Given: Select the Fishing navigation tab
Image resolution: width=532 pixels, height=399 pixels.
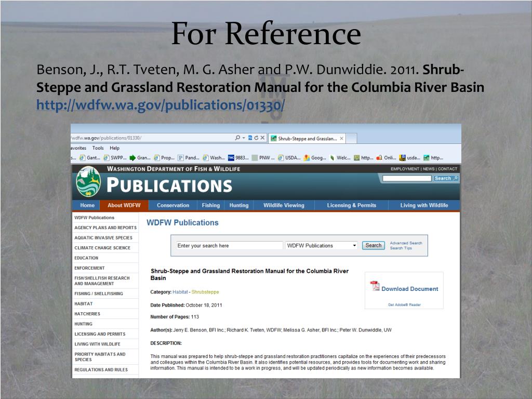Looking at the screenshot, I should 211,205.
